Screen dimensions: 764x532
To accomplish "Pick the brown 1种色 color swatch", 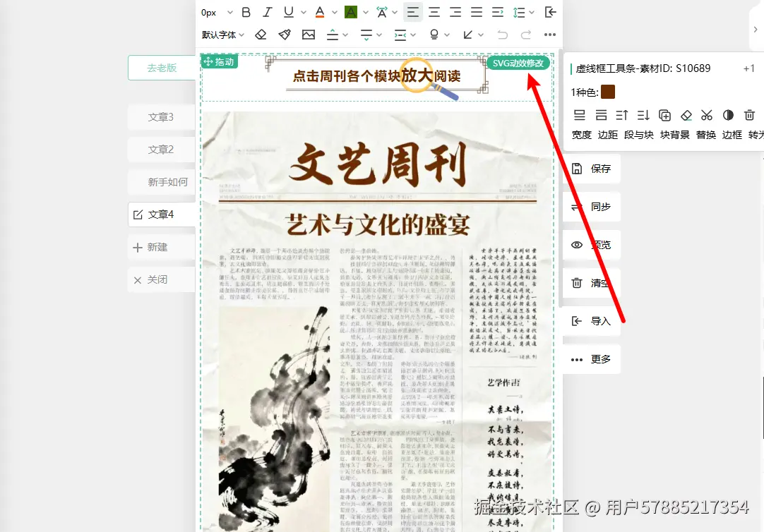I will (x=607, y=92).
